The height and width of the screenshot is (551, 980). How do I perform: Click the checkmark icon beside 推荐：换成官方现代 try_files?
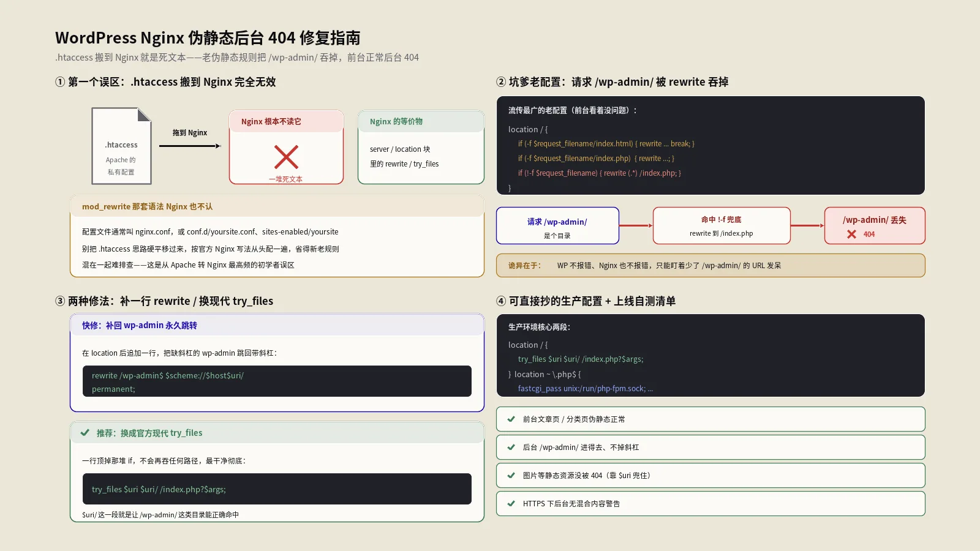[x=85, y=432]
